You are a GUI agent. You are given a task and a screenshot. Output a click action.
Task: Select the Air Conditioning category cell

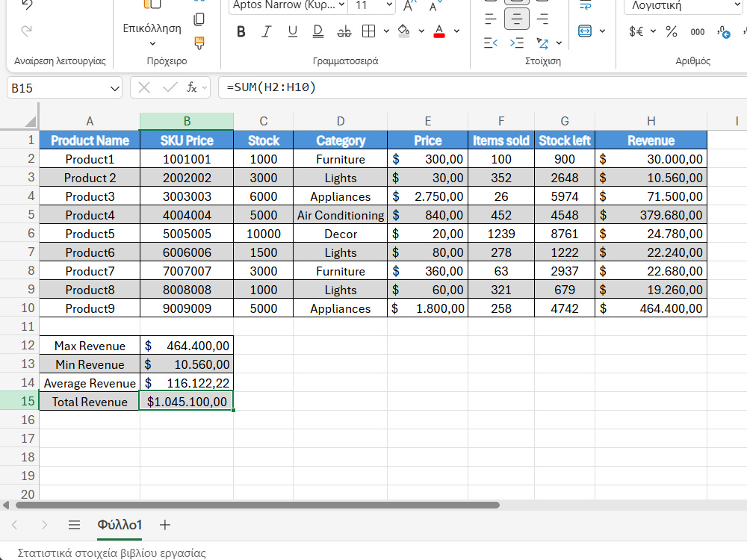pos(340,215)
